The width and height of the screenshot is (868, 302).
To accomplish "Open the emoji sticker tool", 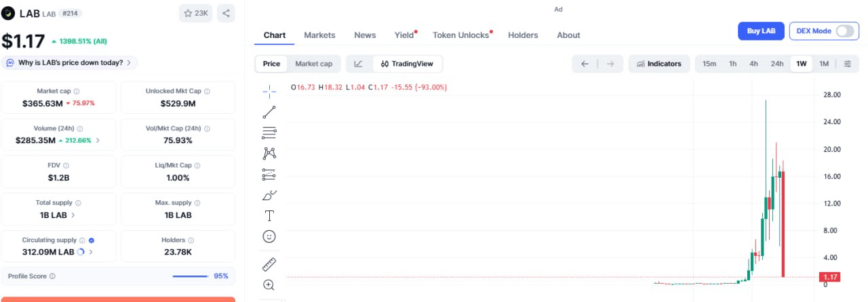I will pyautogui.click(x=269, y=236).
